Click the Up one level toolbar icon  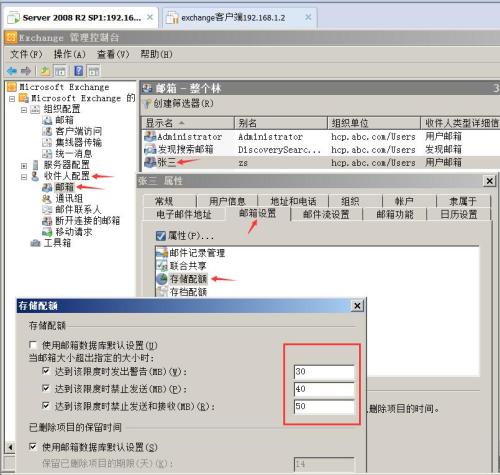45,71
